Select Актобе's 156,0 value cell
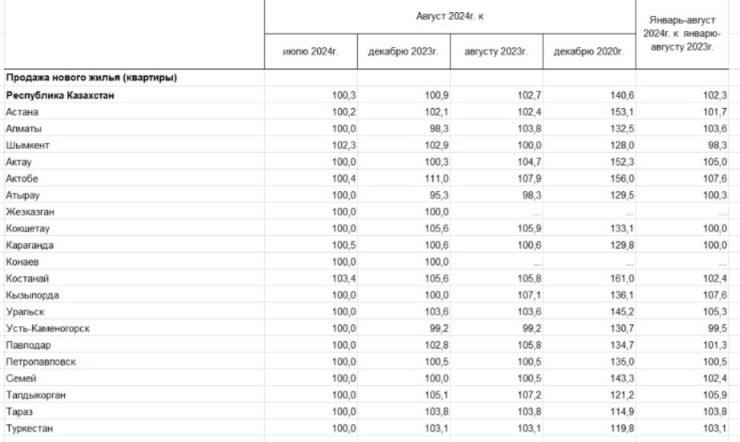This screenshot has height=442, width=740. (608, 179)
